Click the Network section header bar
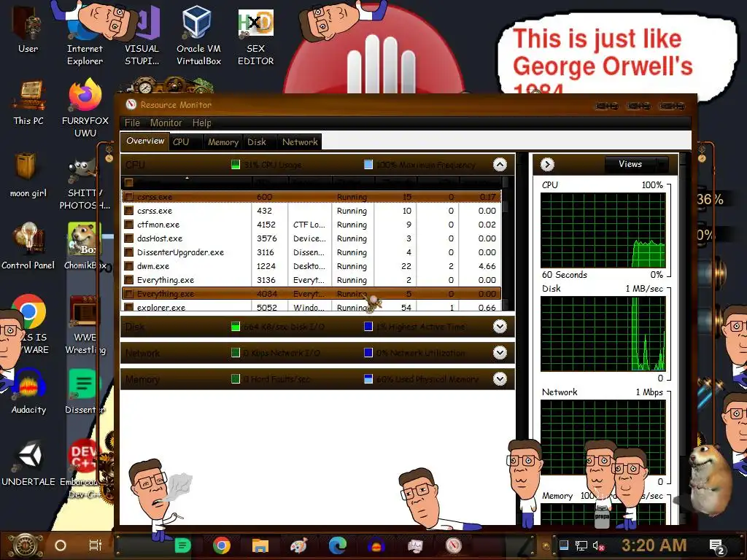The width and height of the screenshot is (747, 560). [x=317, y=353]
